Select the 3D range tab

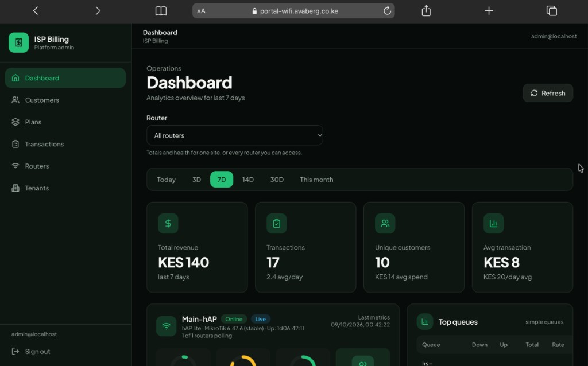point(196,180)
